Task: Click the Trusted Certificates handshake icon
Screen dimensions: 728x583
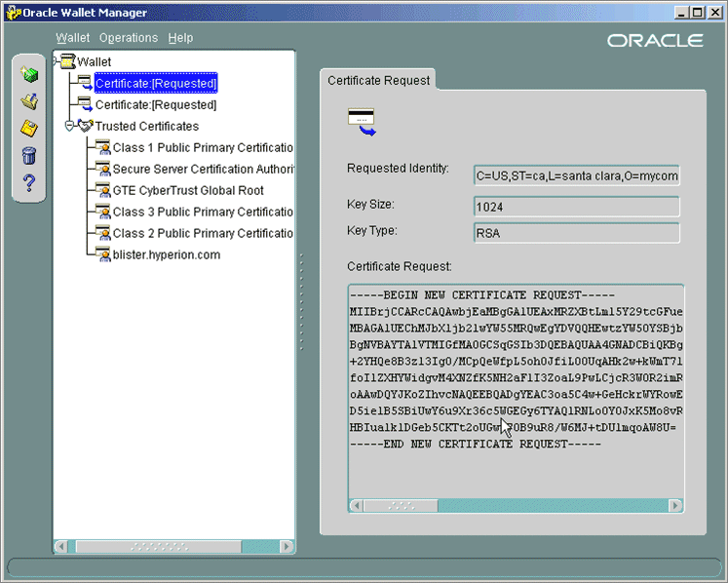Action: pos(86,126)
